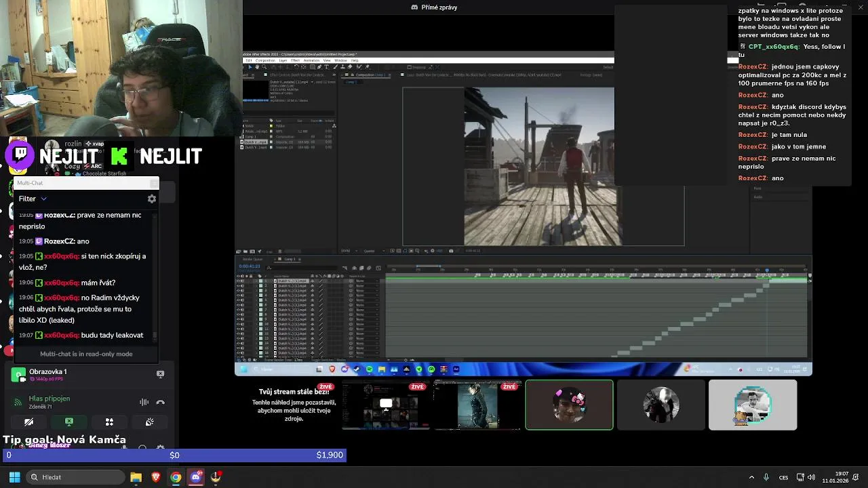Select the Selection arrow tool in After Effects
The height and width of the screenshot is (488, 868).
tap(250, 67)
